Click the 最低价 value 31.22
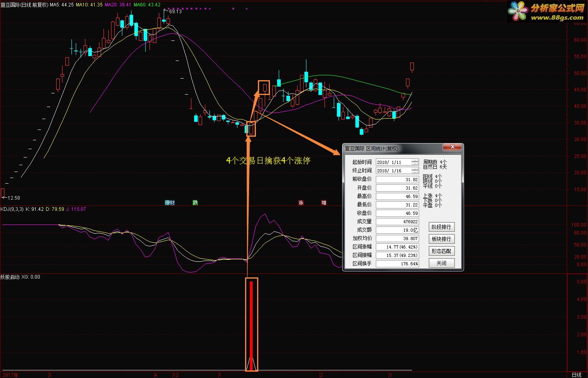This screenshot has width=588, height=378. (397, 205)
